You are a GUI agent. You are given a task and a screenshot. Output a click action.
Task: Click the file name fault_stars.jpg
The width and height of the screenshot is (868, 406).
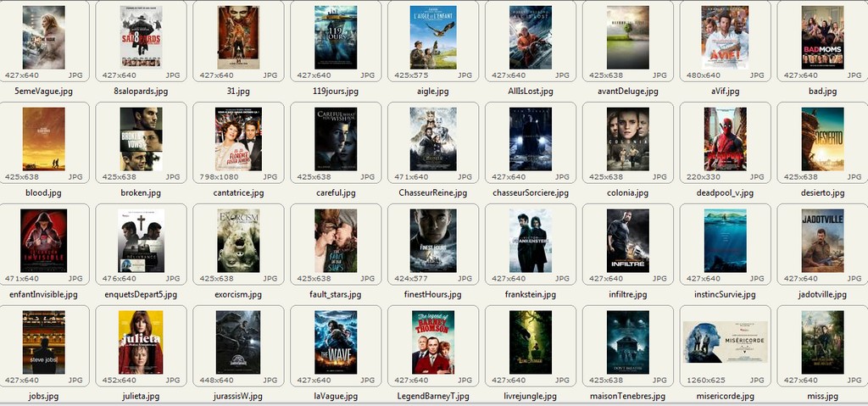click(x=336, y=295)
